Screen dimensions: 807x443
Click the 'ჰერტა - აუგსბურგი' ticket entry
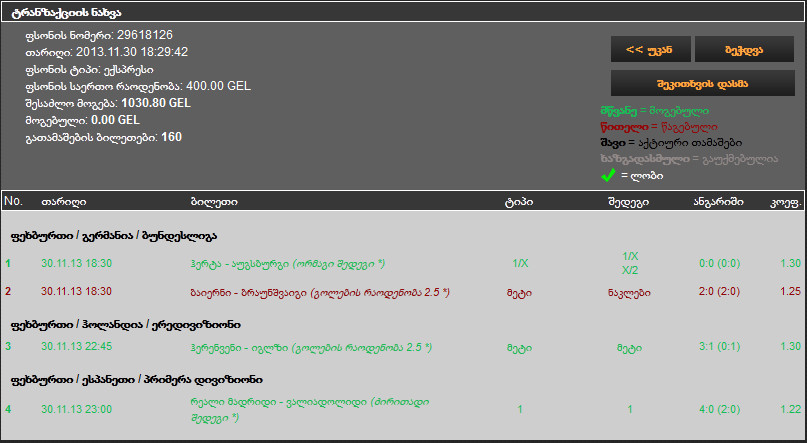[x=287, y=263]
